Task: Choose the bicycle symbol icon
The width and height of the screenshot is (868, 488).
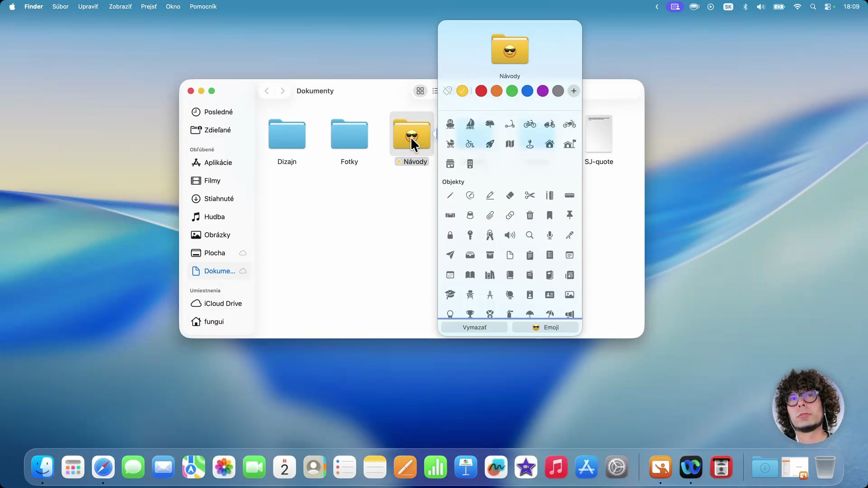Action: pos(529,124)
